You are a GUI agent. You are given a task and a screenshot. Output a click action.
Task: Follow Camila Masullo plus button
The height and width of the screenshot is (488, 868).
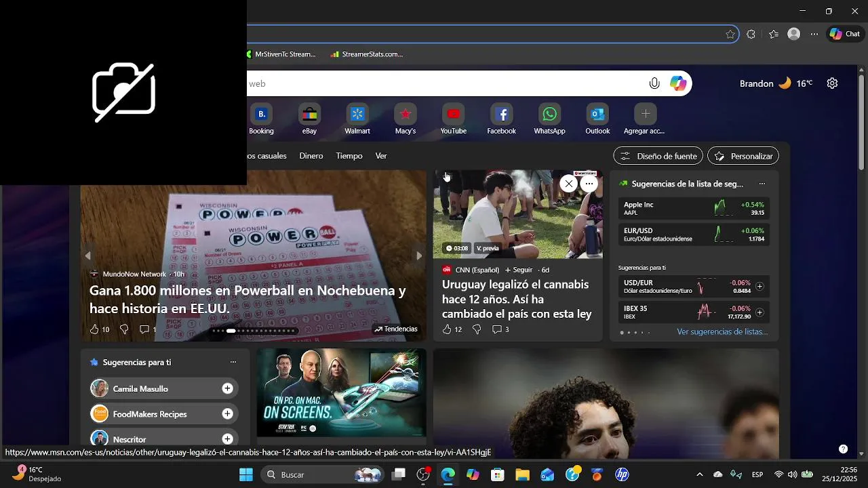(x=227, y=388)
